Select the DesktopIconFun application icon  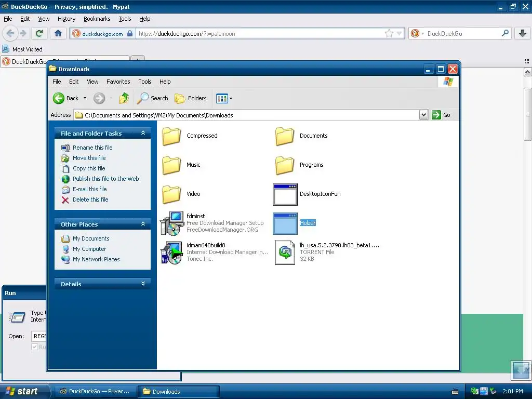click(285, 194)
